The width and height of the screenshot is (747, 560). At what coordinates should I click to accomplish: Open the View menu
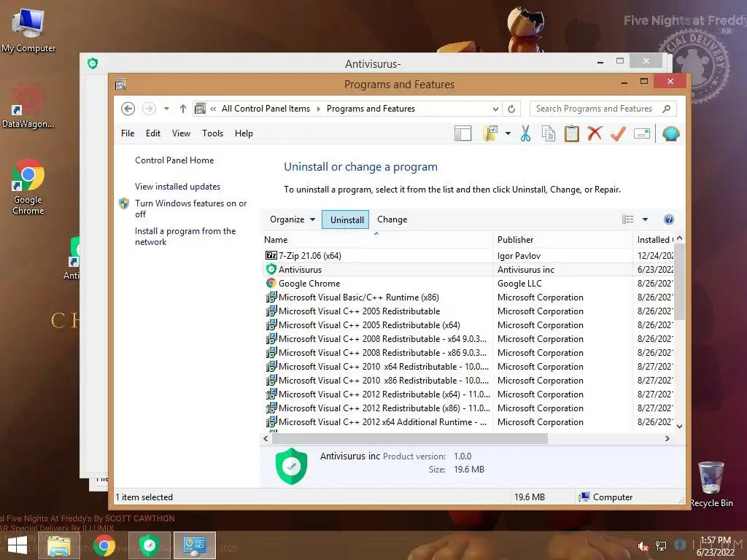pyautogui.click(x=181, y=133)
